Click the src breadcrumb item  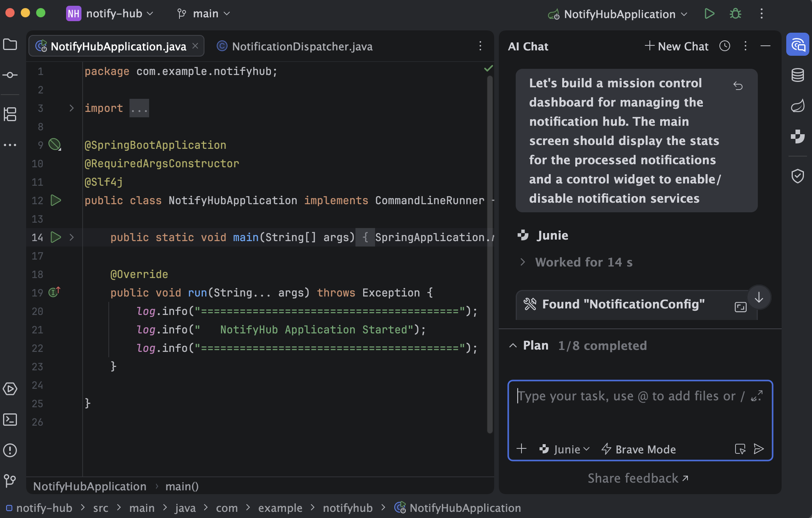coord(101,508)
